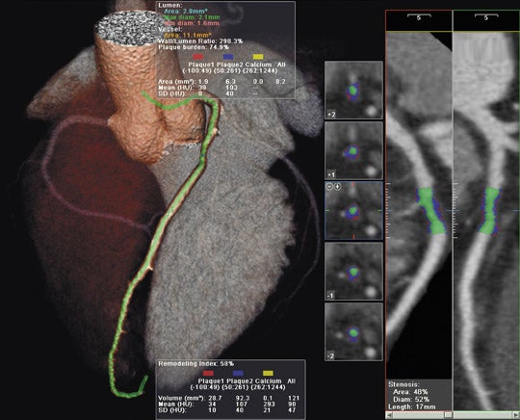Select the +1 cross-section thumbnail
The image size is (520, 420).
pos(353,150)
